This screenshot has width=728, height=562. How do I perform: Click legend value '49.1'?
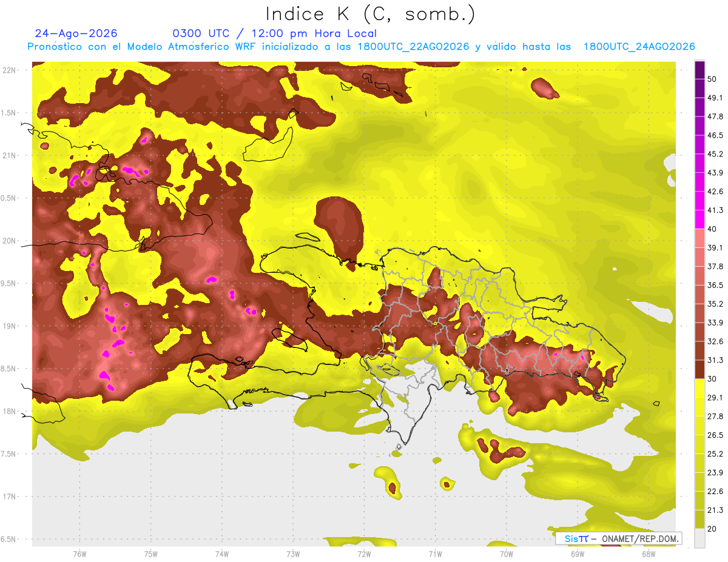pyautogui.click(x=714, y=98)
